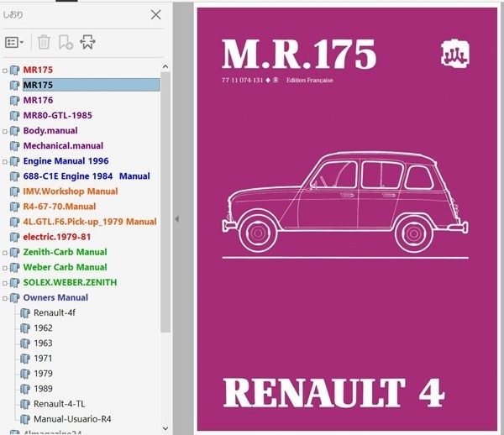Click the engine symbol on the cover page
The width and height of the screenshot is (504, 435).
click(x=455, y=52)
